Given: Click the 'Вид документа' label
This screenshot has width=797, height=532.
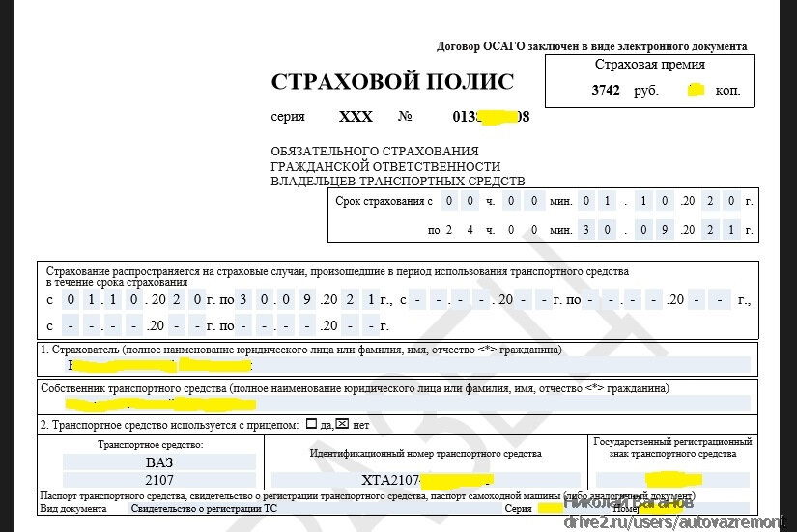Looking at the screenshot, I should [73, 509].
